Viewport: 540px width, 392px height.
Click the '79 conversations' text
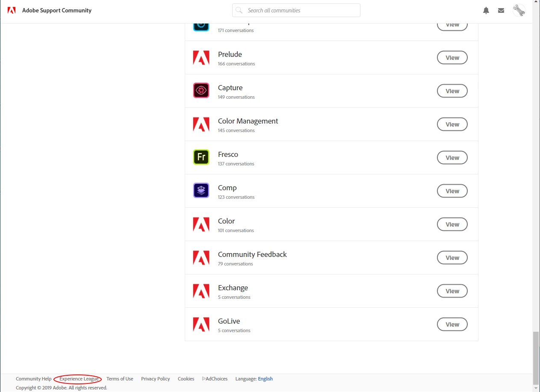coord(236,264)
